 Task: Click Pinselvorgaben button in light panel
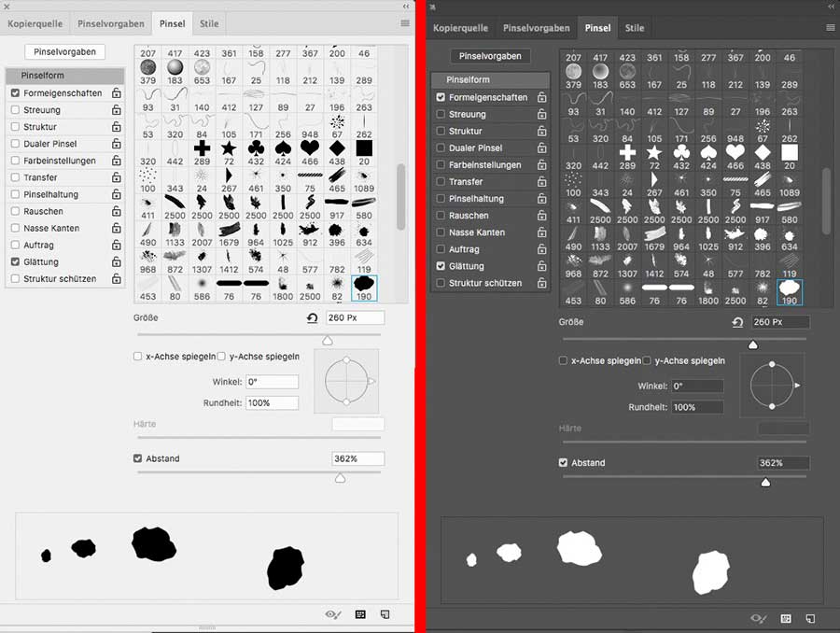[x=64, y=52]
